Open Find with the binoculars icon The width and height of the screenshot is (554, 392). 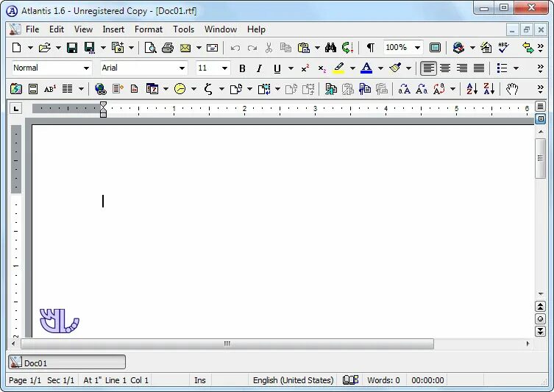(x=330, y=47)
